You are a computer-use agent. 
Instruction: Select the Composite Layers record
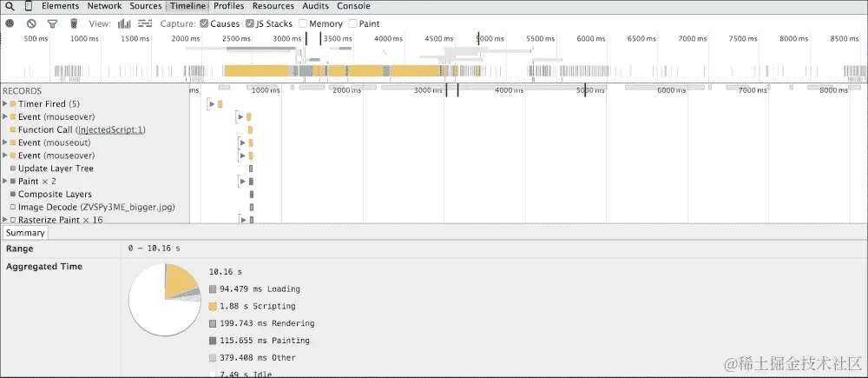pos(95,194)
